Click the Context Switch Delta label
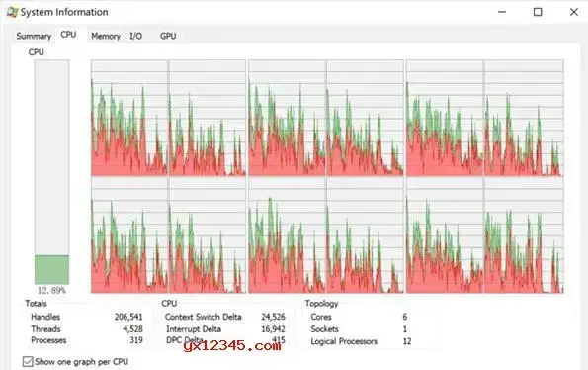588x370 pixels. coord(204,317)
